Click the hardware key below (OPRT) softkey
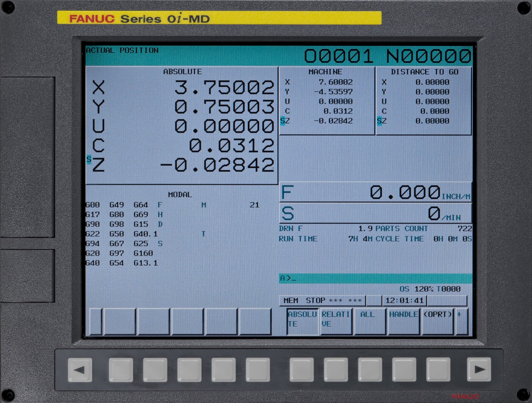532x403 pixels. coord(438,369)
